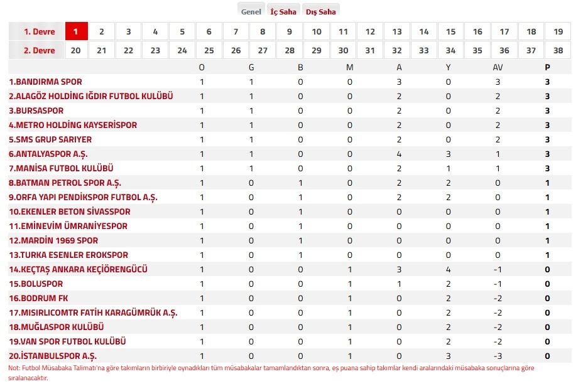Select the Dış Saha tab
Screen dimensions: 588x384
tap(320, 11)
